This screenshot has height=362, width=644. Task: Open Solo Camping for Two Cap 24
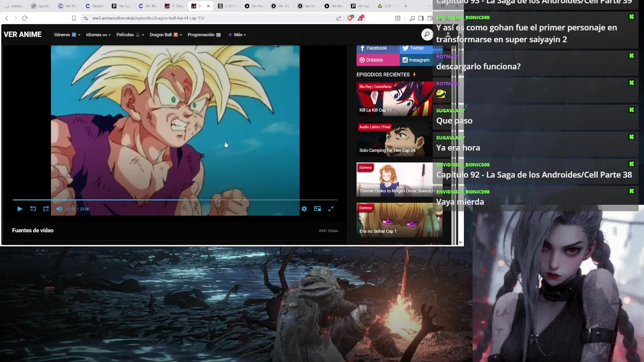click(394, 139)
